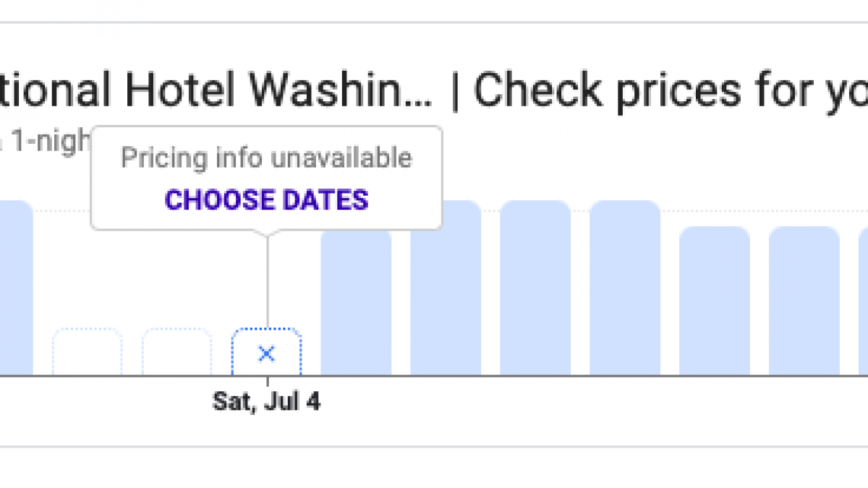Select the fifth blue bar after Sat, Jul 4
This screenshot has height=488, width=868.
(715, 302)
